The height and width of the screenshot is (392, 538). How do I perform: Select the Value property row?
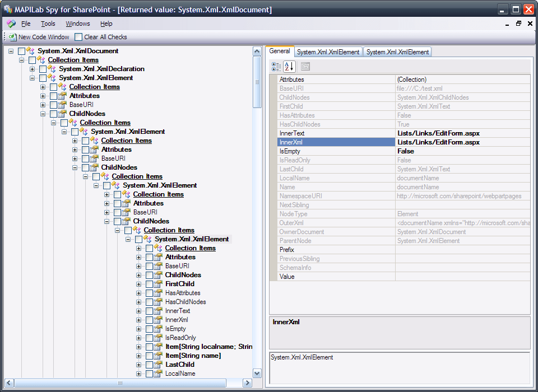pyautogui.click(x=403, y=277)
